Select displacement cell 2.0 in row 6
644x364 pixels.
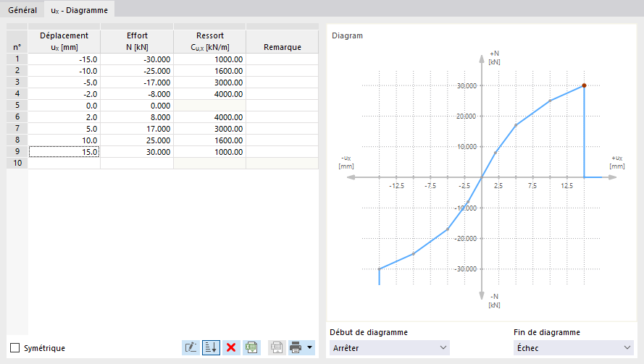coord(64,117)
